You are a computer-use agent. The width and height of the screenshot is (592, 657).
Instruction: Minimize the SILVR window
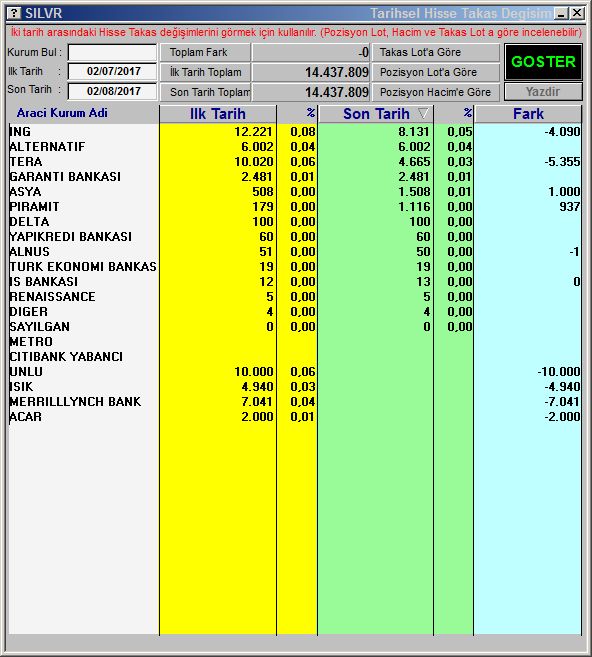562,13
